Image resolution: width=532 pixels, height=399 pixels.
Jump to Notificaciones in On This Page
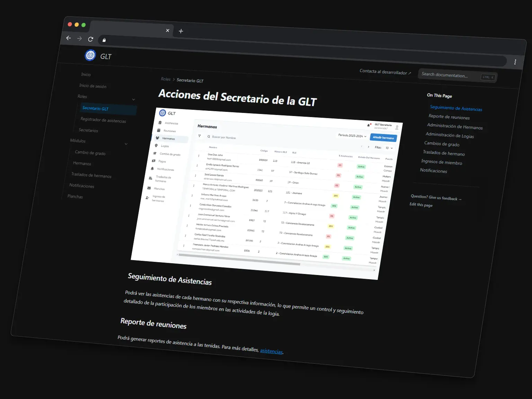[434, 170]
